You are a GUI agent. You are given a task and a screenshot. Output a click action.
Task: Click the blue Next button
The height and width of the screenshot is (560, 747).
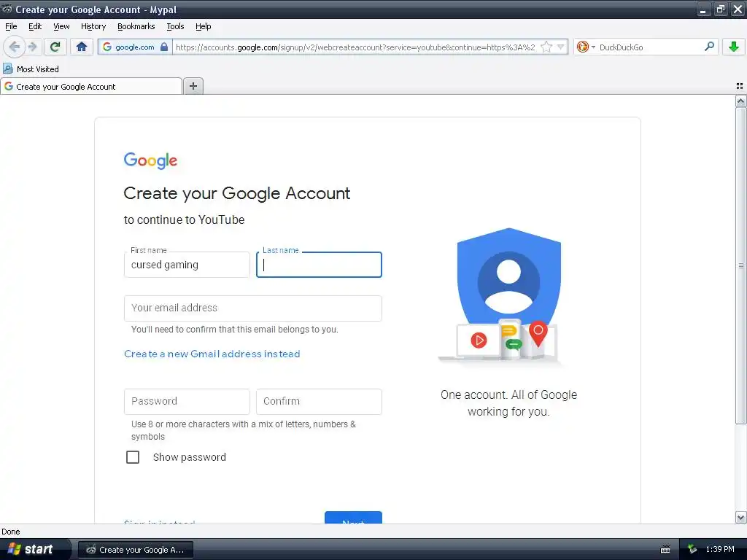[353, 518]
